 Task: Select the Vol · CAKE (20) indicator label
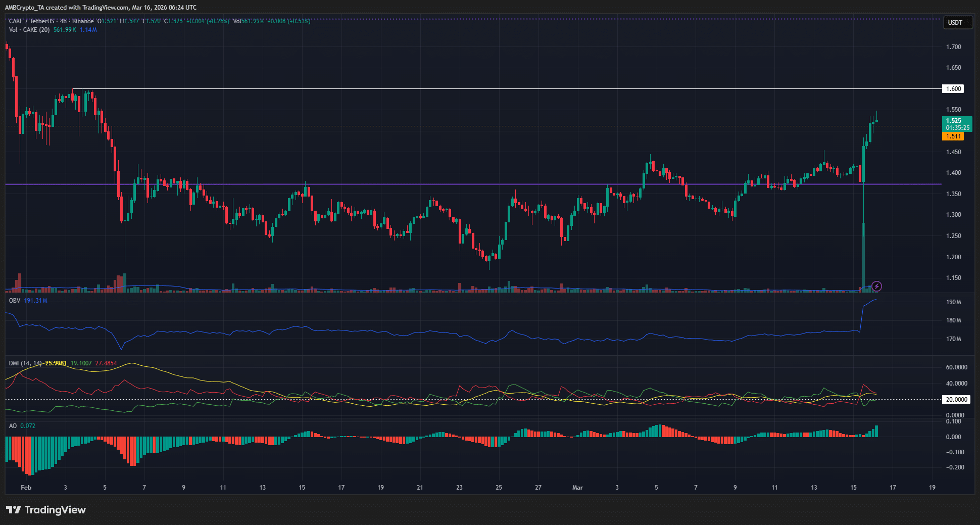coord(29,30)
